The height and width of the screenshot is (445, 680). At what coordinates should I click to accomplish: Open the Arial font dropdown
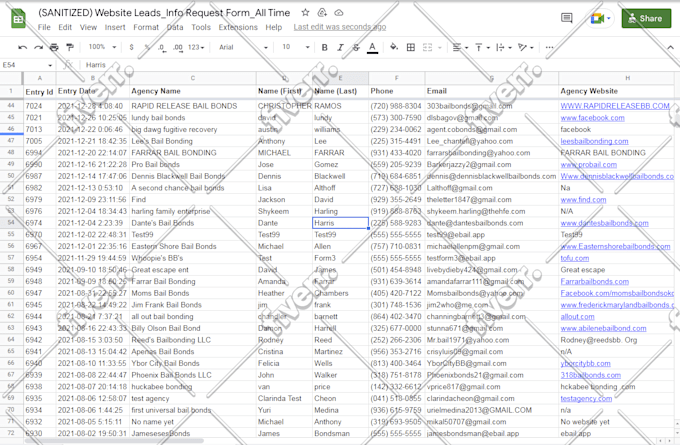tap(243, 47)
